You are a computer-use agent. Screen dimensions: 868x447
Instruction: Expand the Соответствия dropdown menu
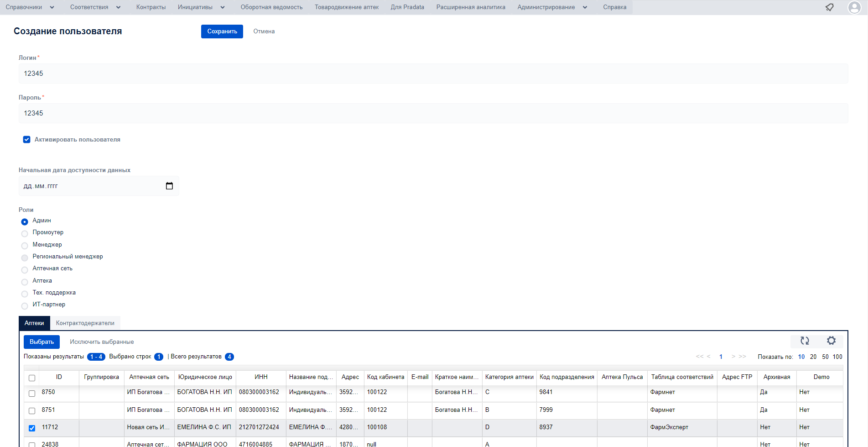[x=95, y=7]
